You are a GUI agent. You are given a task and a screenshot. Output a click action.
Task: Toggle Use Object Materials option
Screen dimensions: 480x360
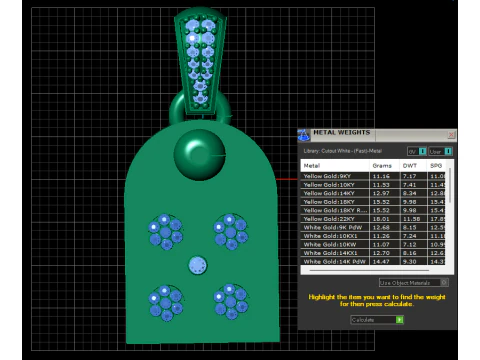pos(414,283)
